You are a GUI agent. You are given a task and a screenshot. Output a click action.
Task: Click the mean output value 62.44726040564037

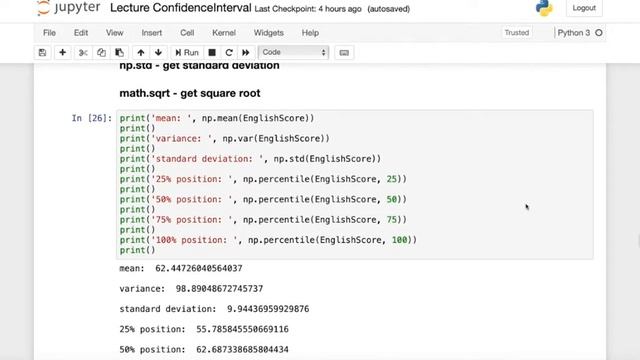click(199, 268)
